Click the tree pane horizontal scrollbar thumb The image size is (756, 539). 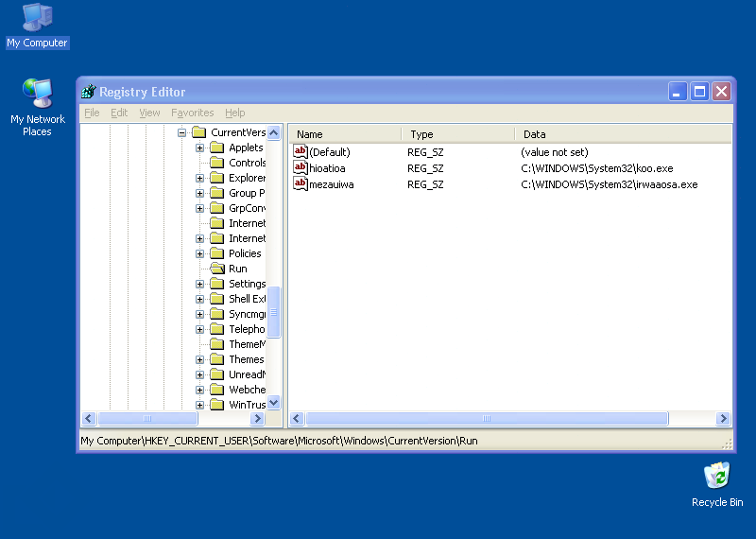click(147, 418)
